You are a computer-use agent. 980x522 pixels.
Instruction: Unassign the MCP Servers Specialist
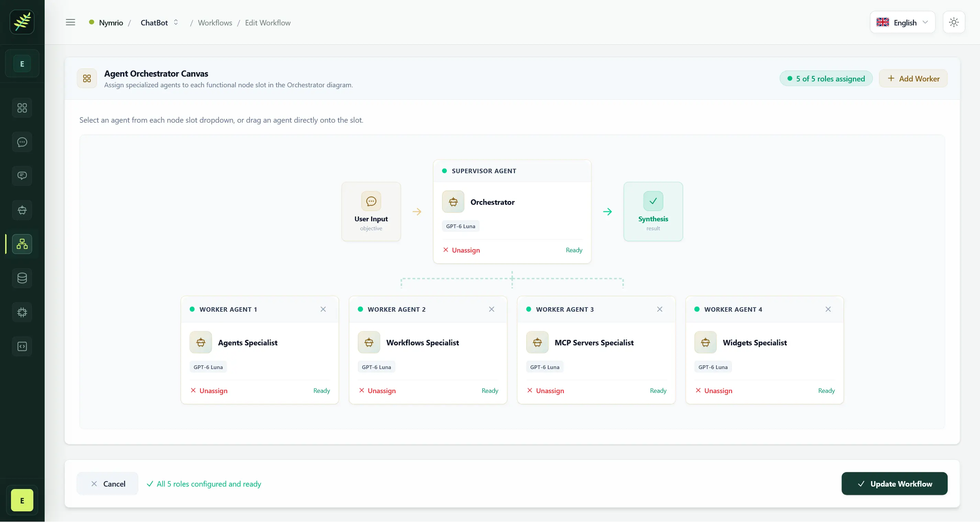(546, 391)
